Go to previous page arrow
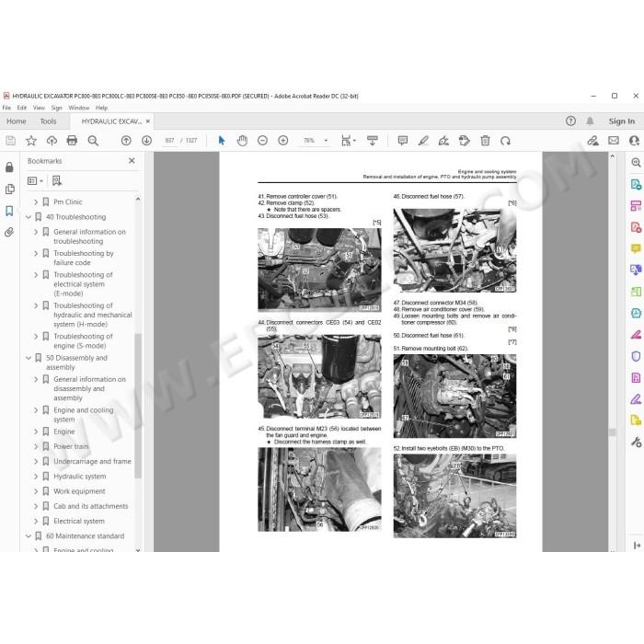 [x=126, y=141]
